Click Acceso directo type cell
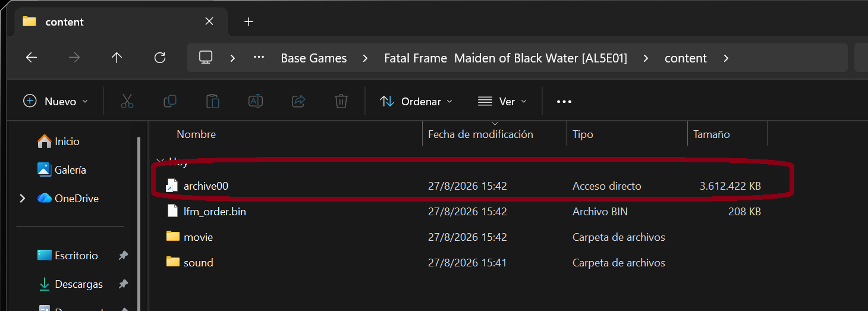868x311 pixels. point(607,186)
